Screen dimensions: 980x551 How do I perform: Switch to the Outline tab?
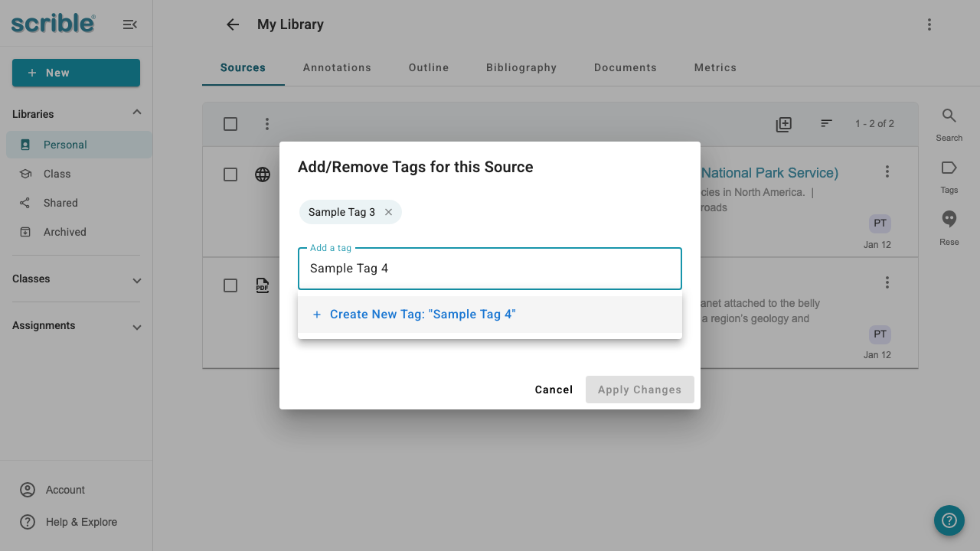[x=429, y=67]
